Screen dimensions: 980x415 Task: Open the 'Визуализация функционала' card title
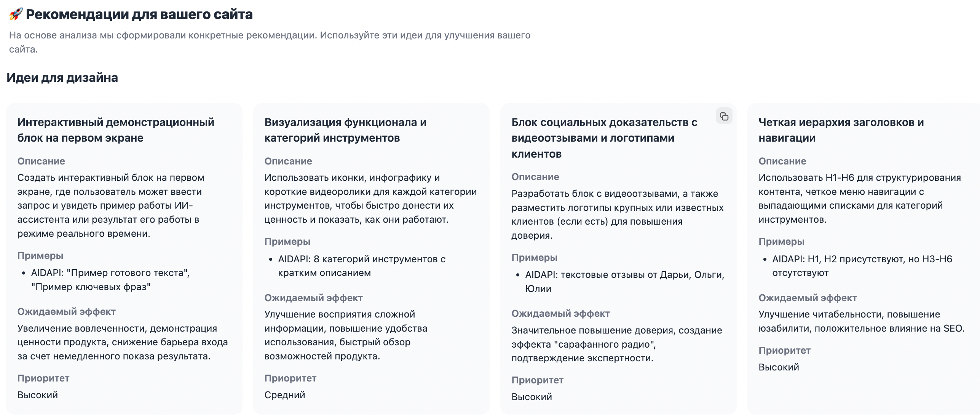(345, 130)
